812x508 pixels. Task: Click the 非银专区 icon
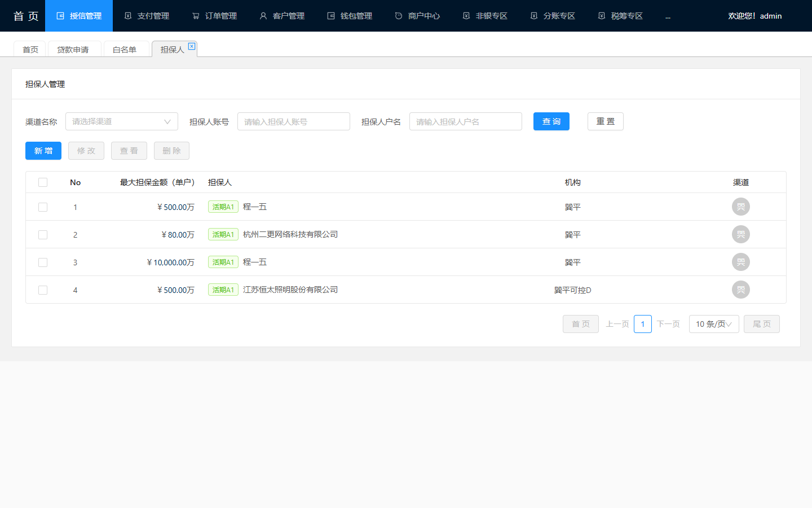pos(466,16)
